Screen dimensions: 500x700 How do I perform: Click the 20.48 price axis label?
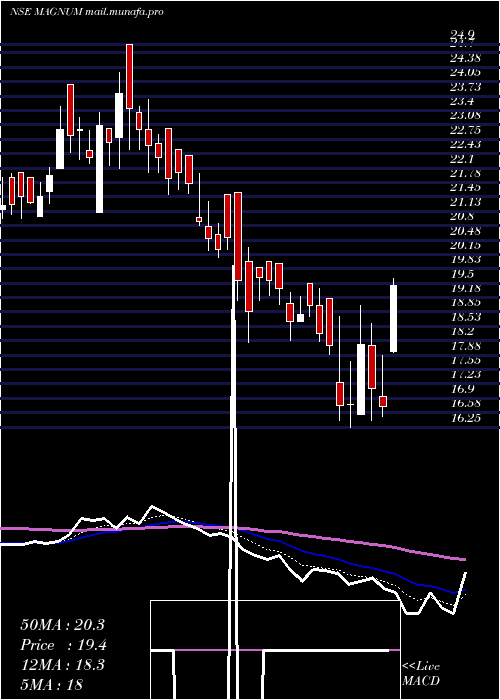465,231
